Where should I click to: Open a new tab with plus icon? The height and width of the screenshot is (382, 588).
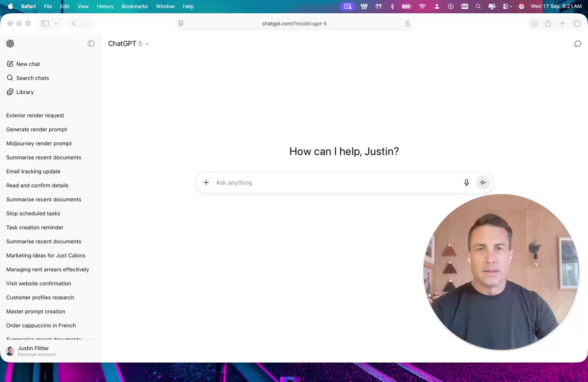(562, 23)
